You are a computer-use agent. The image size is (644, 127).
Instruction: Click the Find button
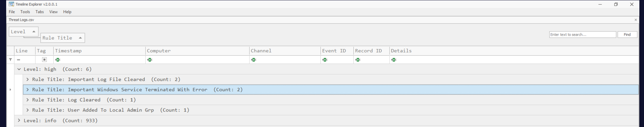pos(627,35)
